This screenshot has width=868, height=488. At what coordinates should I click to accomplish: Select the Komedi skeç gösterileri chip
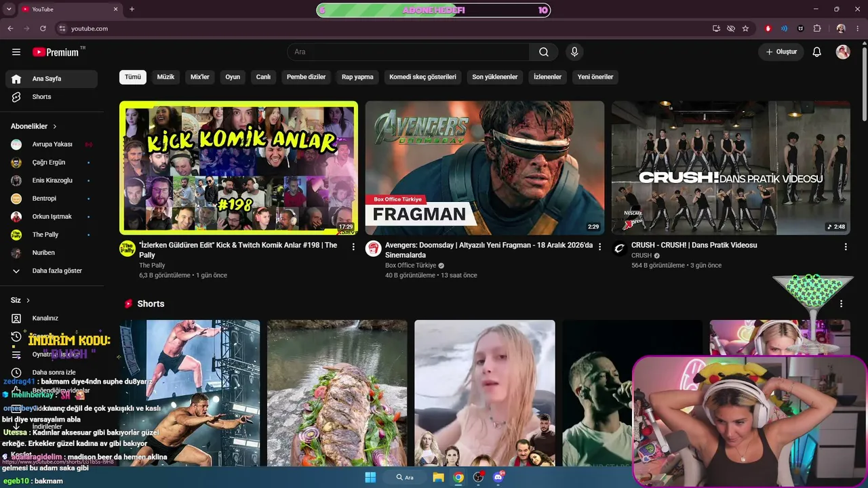click(x=422, y=77)
